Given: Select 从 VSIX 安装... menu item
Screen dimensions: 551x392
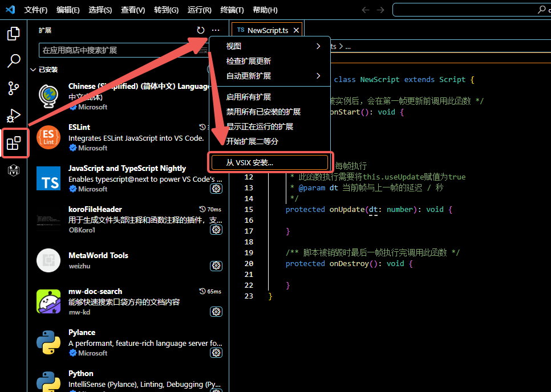Looking at the screenshot, I should tap(270, 162).
